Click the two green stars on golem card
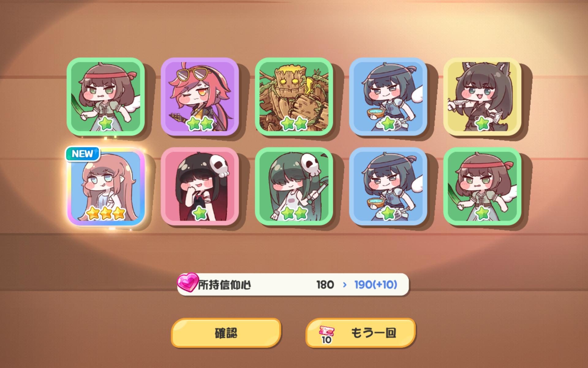This screenshot has height=368, width=588. (x=294, y=124)
